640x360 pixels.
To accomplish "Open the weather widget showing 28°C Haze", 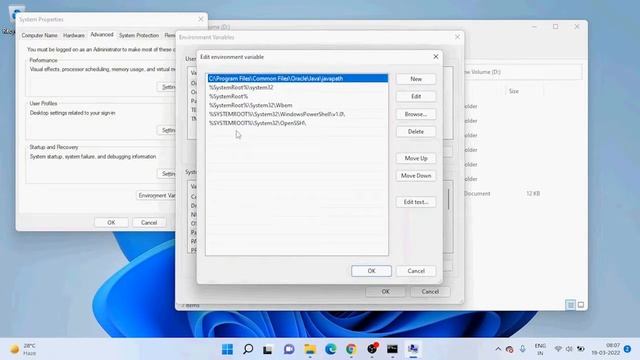I will 23,349.
